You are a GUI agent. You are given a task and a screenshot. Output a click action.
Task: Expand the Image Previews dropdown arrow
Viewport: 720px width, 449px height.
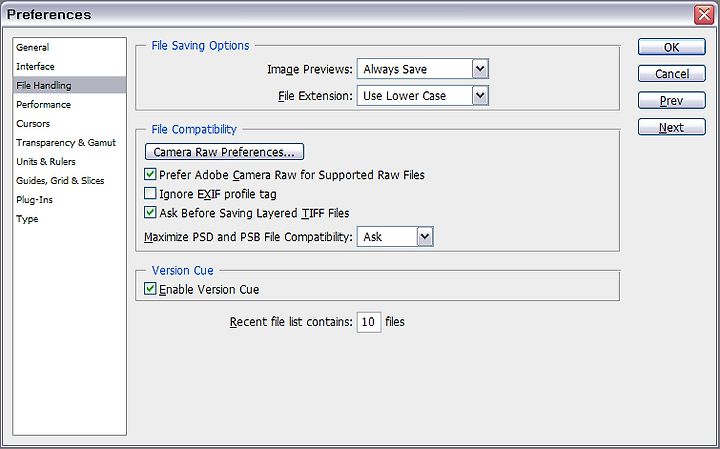click(x=480, y=69)
